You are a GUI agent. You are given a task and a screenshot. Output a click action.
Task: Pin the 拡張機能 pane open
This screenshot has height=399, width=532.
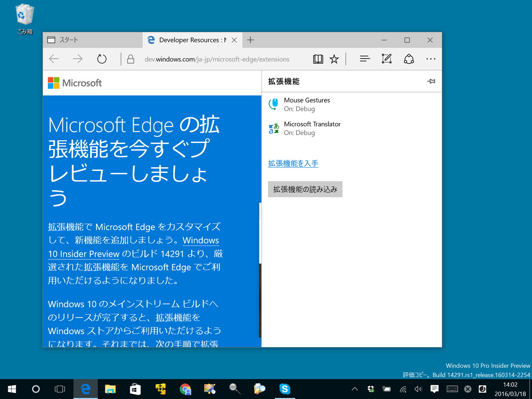pos(431,81)
